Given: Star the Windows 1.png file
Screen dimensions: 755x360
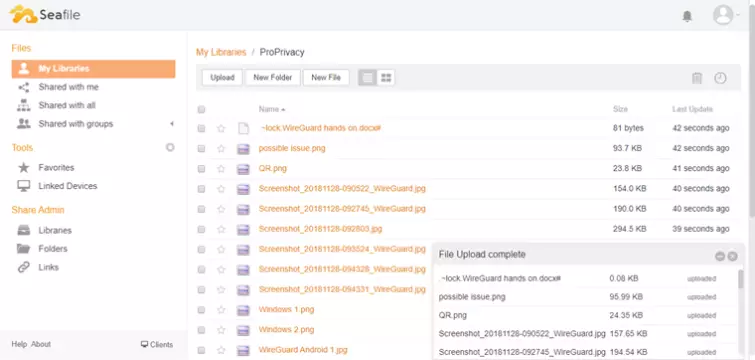Looking at the screenshot, I should 221,310.
